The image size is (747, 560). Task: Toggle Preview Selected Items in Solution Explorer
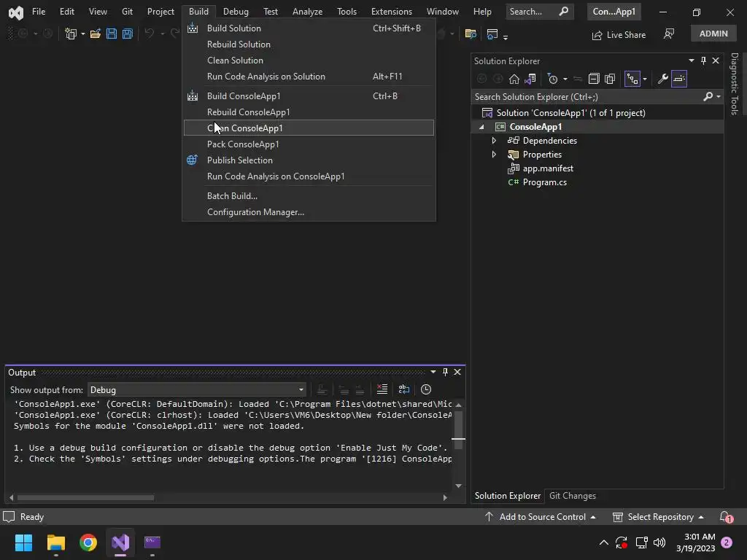click(x=679, y=79)
